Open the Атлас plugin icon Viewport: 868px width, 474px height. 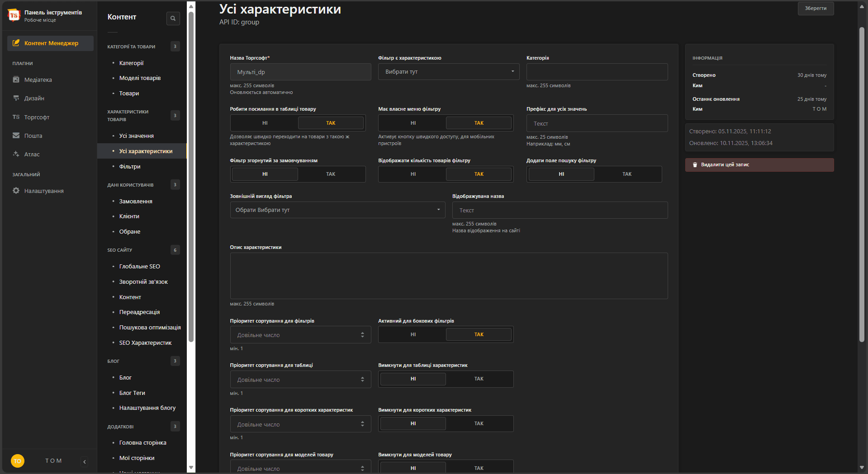pyautogui.click(x=16, y=154)
